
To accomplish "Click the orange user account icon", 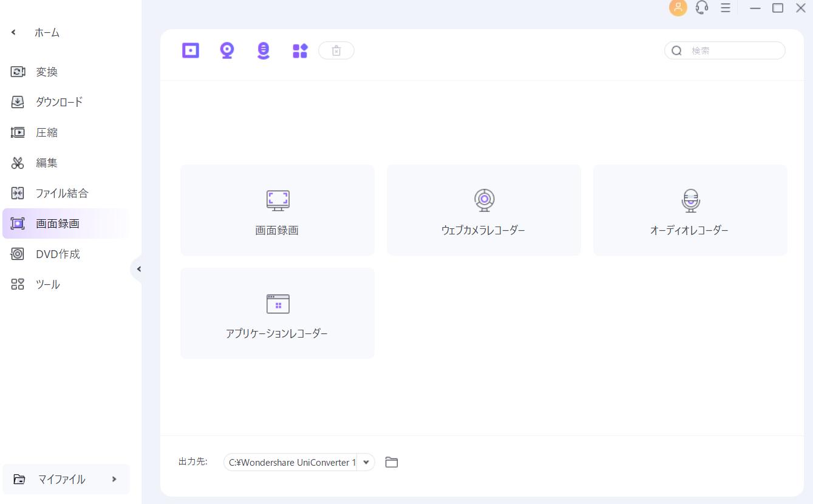I will (678, 8).
